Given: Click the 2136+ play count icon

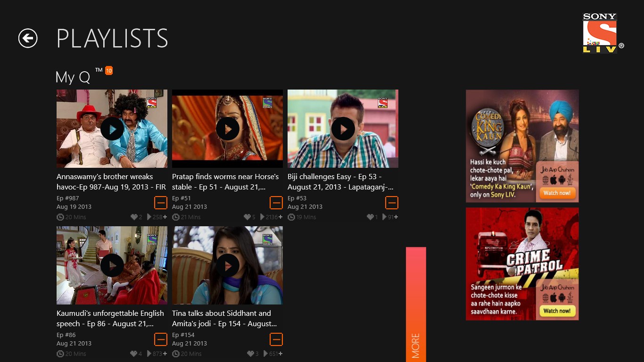Looking at the screenshot, I should (263, 217).
